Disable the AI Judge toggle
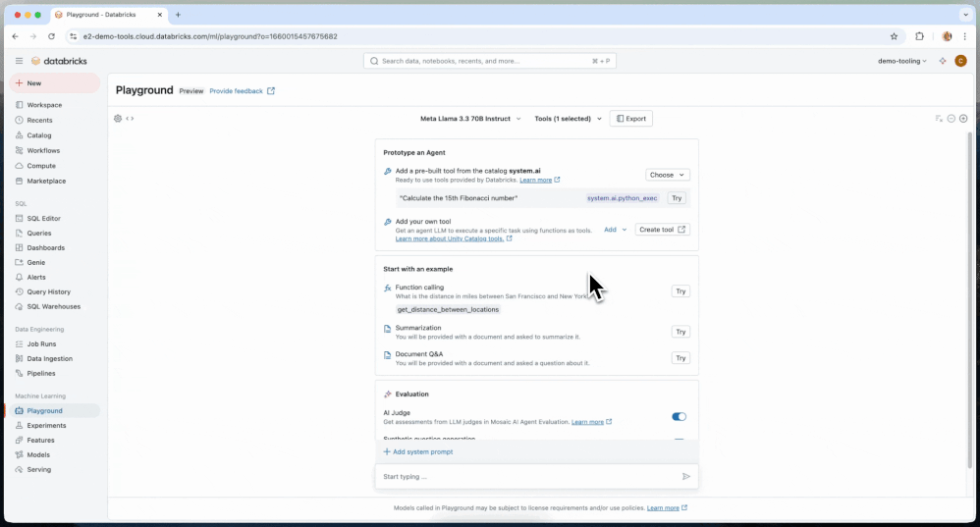980x527 pixels. pos(679,417)
